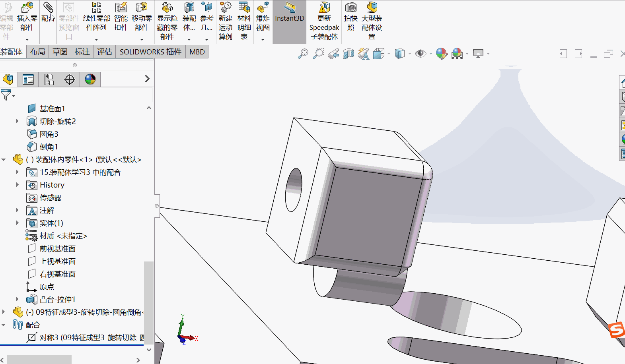Expand the manager tabs right arrow
Viewport: 625px width, 364px height.
coord(147,79)
